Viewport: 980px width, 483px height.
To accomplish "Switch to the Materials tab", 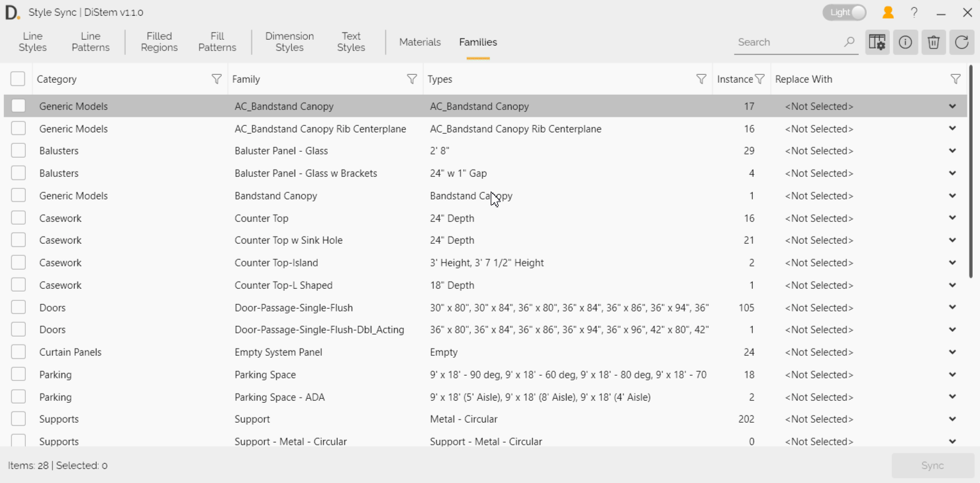I will [420, 42].
